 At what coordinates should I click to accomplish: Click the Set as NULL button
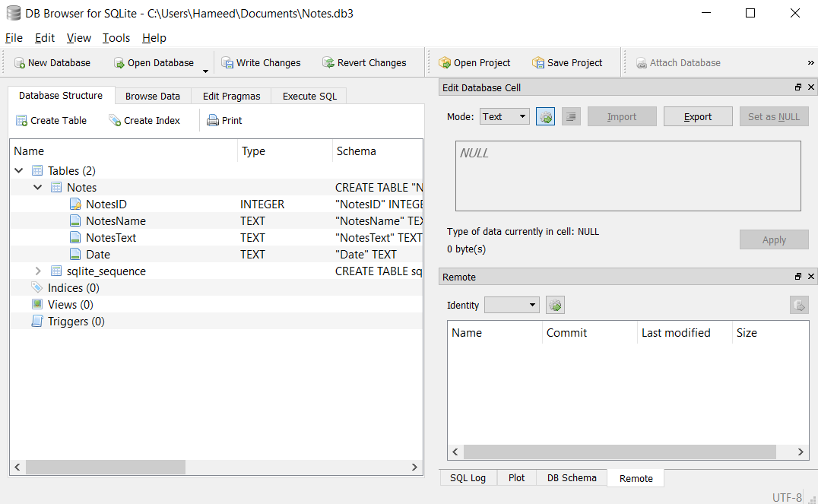pos(774,117)
